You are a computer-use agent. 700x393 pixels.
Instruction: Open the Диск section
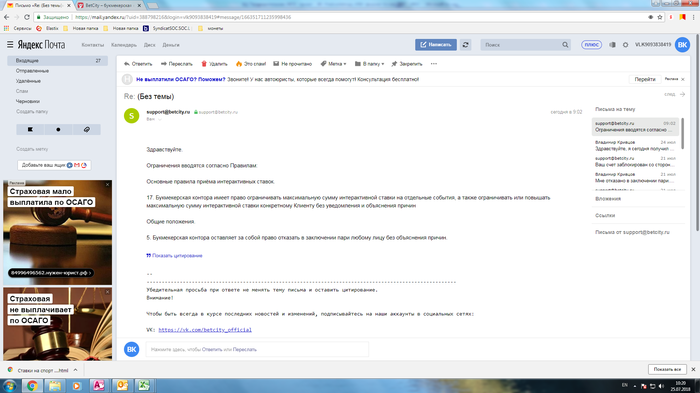coord(149,45)
